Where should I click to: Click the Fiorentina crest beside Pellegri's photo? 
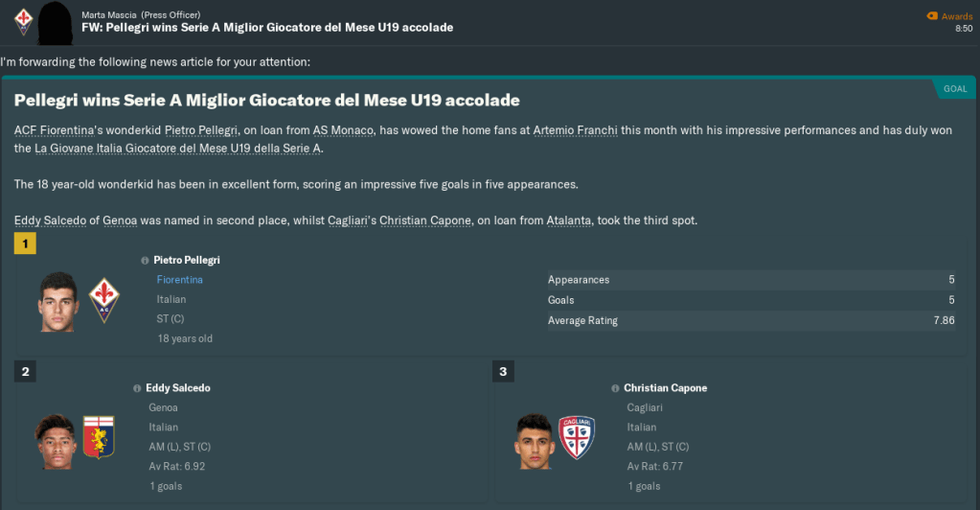(103, 300)
